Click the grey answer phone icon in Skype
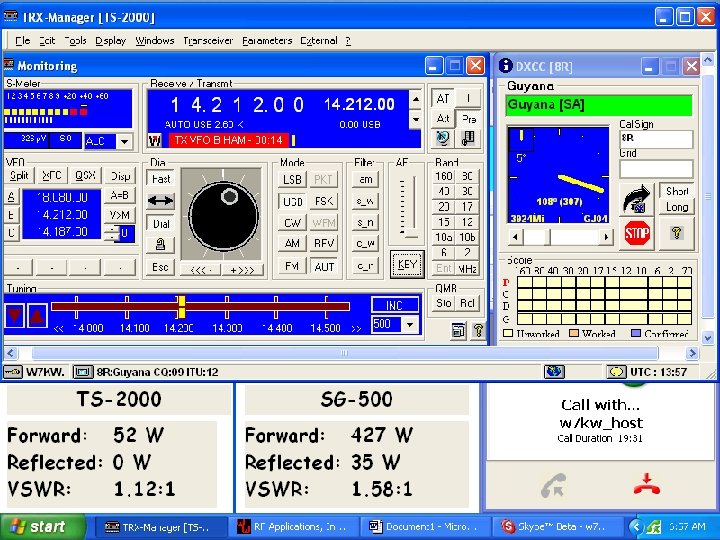Viewport: 720px width, 540px height. tap(553, 486)
